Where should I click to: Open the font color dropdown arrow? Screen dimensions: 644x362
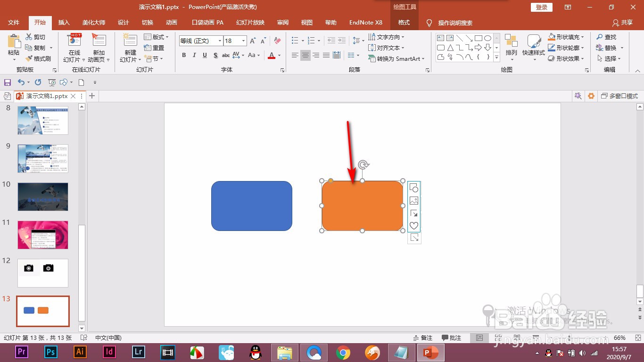click(x=279, y=55)
